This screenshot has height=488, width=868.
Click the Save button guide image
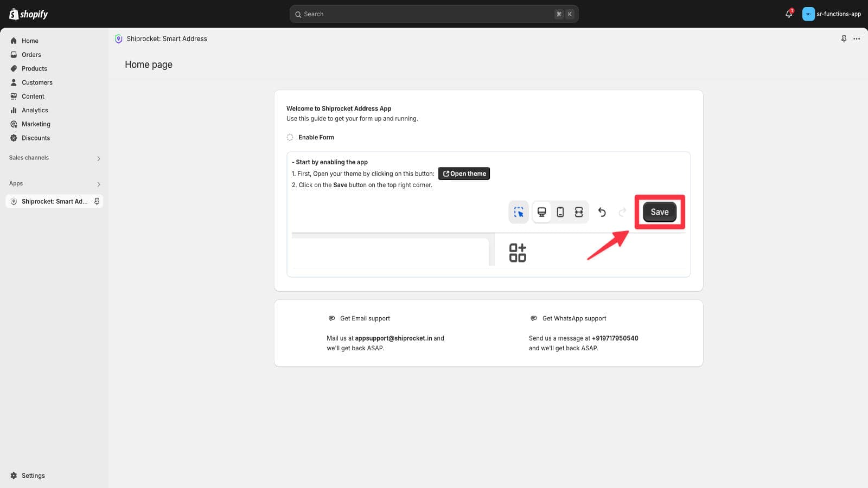[x=659, y=212]
